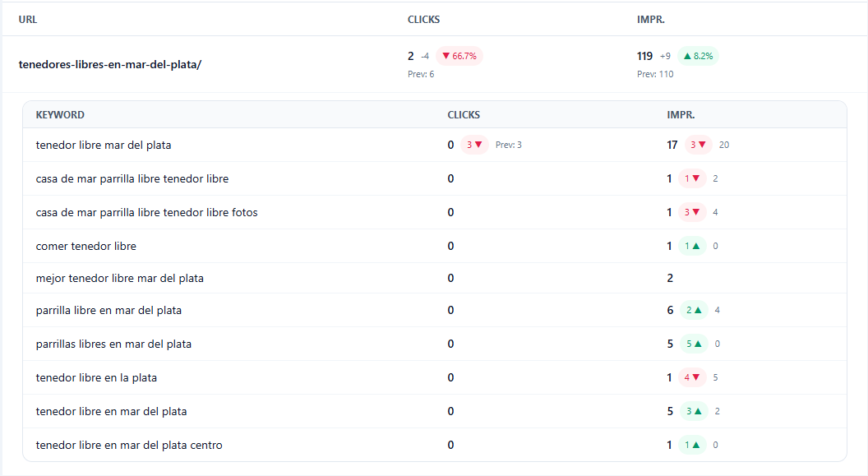This screenshot has height=476, width=868.
Task: Sort keywords by the inner IMPR. header
Action: click(681, 115)
